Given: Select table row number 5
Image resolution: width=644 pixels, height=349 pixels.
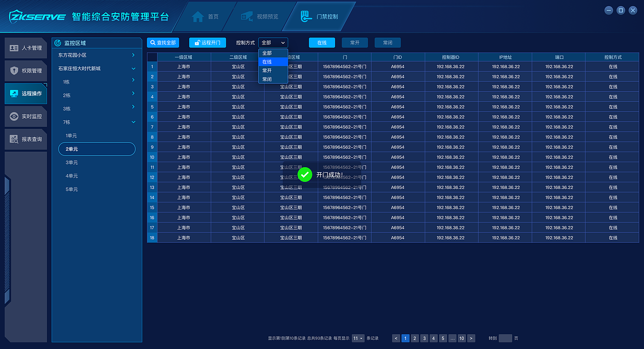Looking at the screenshot, I should click(x=393, y=107).
